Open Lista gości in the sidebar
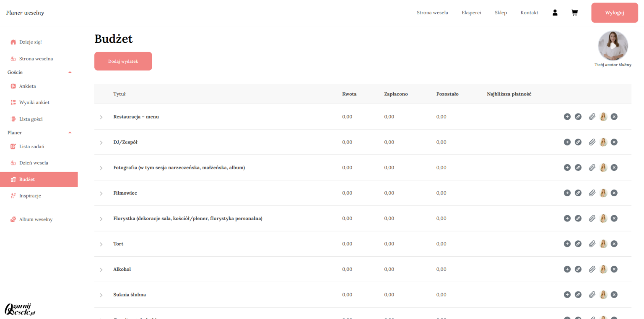 click(x=31, y=119)
